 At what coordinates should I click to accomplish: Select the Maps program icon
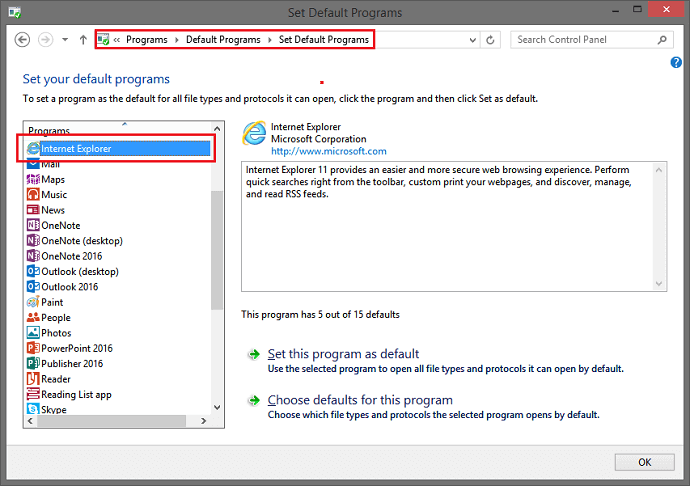coord(33,179)
